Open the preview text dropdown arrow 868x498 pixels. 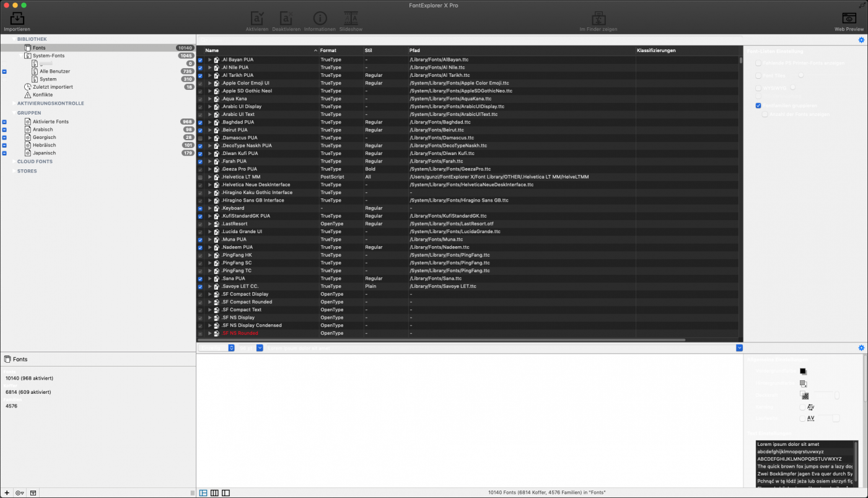tap(739, 348)
